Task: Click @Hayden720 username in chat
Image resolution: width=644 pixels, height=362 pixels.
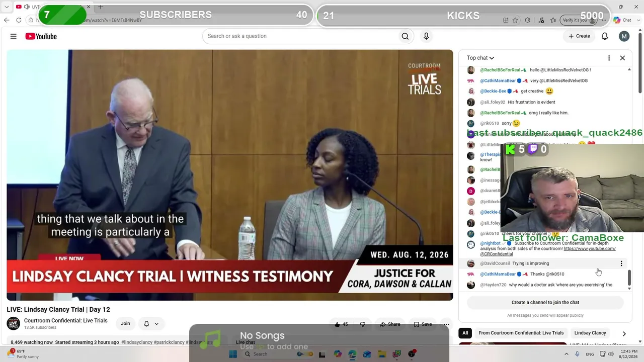Action: pyautogui.click(x=493, y=285)
